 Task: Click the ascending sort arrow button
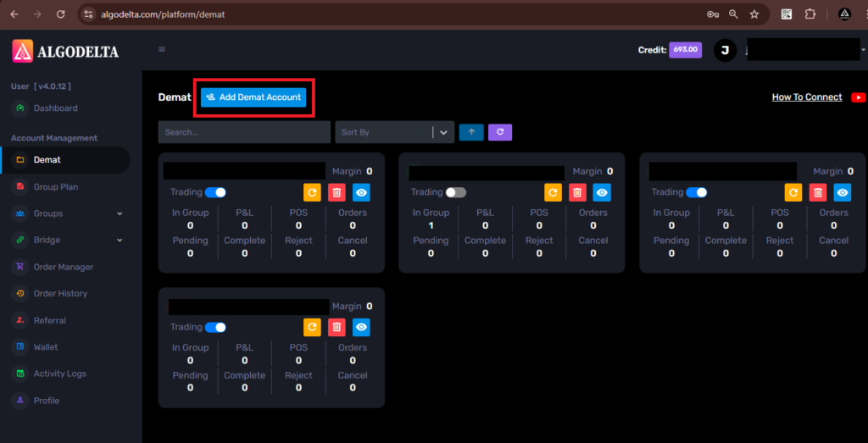tap(471, 132)
